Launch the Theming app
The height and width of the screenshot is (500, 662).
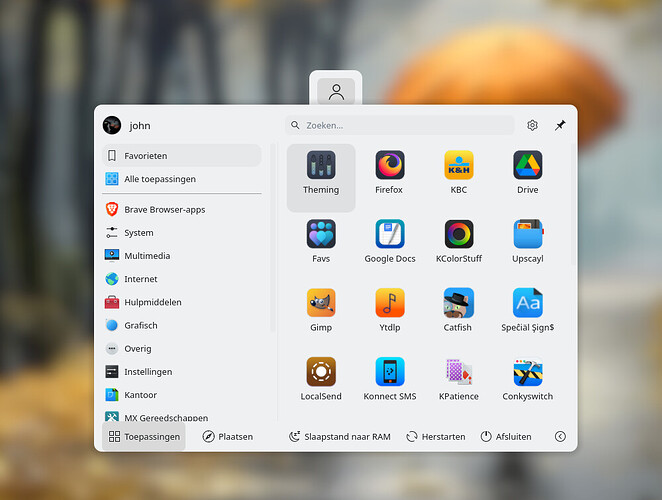(321, 177)
